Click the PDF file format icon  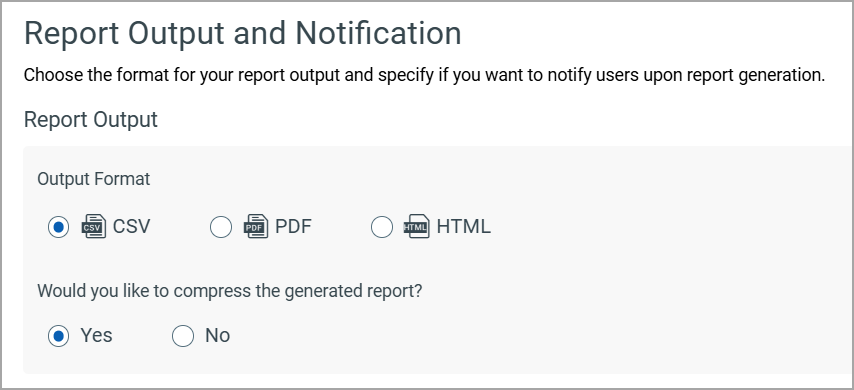tap(256, 226)
